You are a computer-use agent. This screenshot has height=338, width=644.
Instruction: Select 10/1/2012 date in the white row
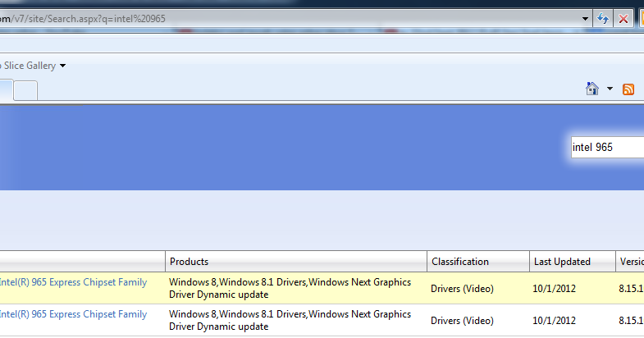[554, 321]
